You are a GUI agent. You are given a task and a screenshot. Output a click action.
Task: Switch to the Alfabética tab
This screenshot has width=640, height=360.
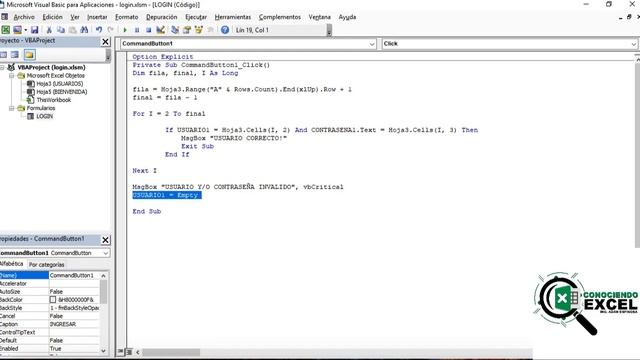[x=12, y=264]
